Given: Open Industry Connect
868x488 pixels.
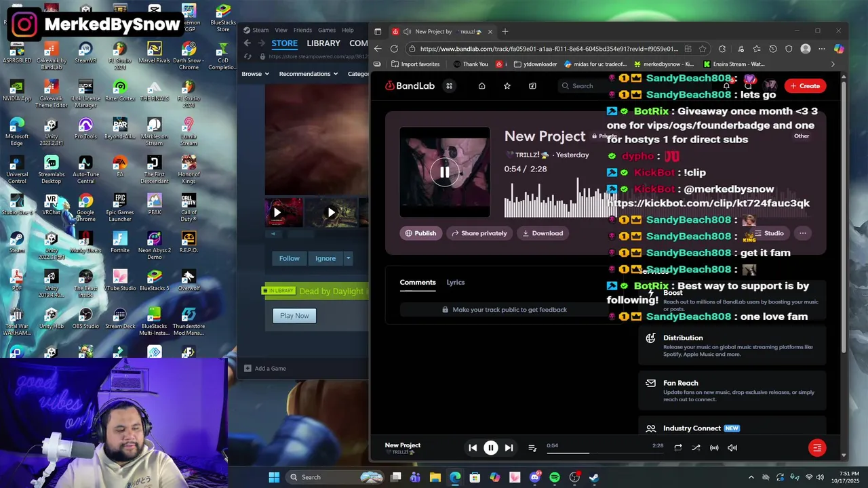Looking at the screenshot, I should 732,428.
